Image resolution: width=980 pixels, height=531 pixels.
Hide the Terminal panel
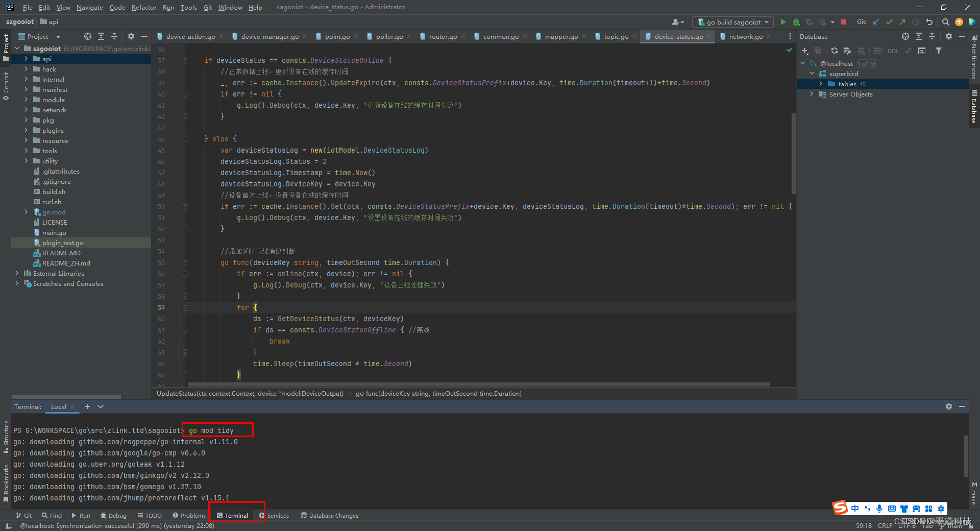tap(962, 406)
